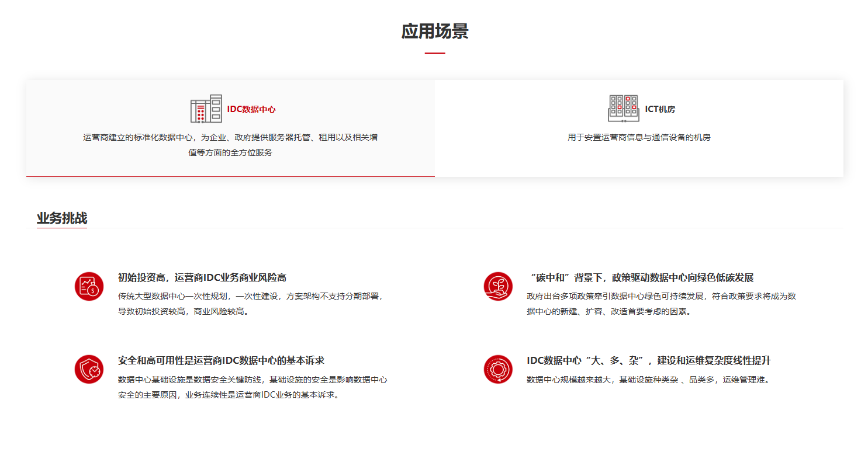The width and height of the screenshot is (868, 459).
Task: Click the paragraph starting with 政府出台多项政策
Action: point(660,304)
